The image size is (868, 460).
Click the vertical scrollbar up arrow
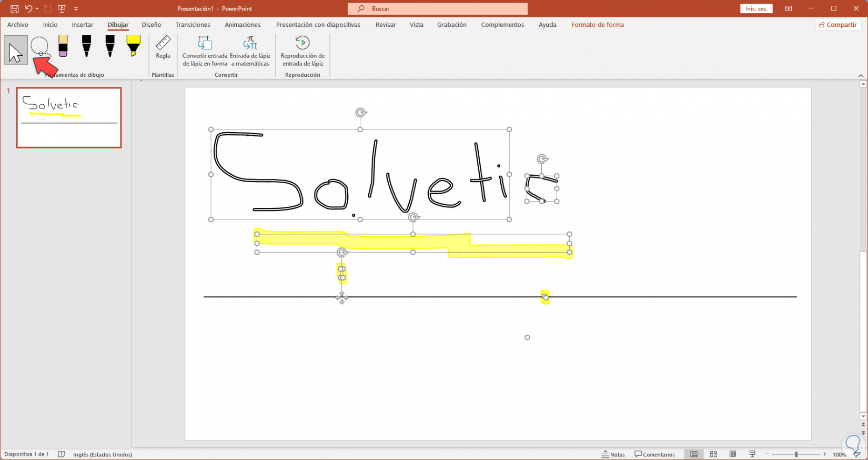pos(863,84)
